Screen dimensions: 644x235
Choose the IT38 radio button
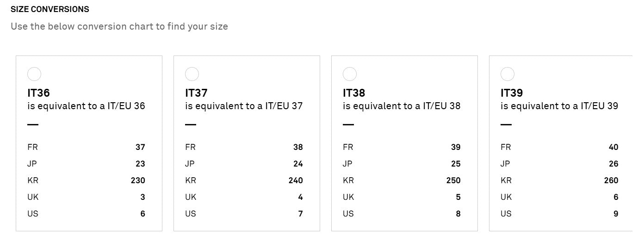coord(350,74)
